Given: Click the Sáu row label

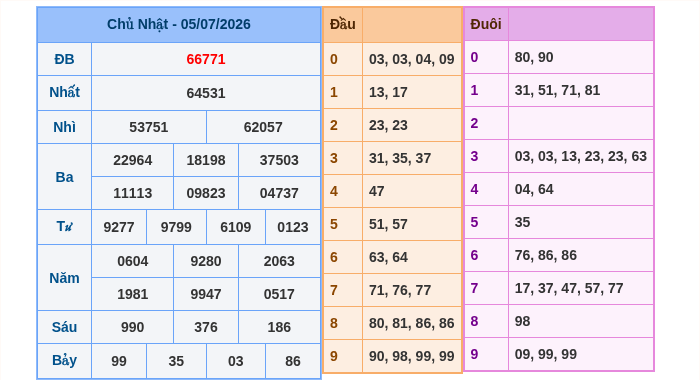Looking at the screenshot, I should [x=64, y=327].
